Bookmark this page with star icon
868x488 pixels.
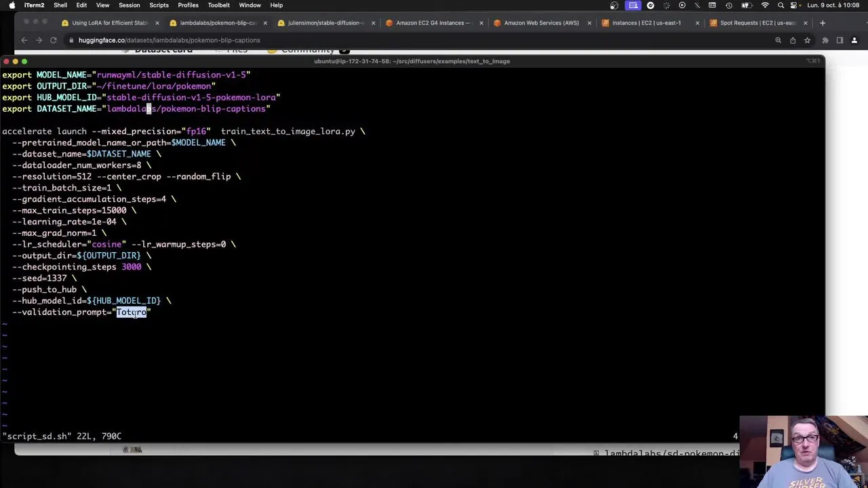807,40
